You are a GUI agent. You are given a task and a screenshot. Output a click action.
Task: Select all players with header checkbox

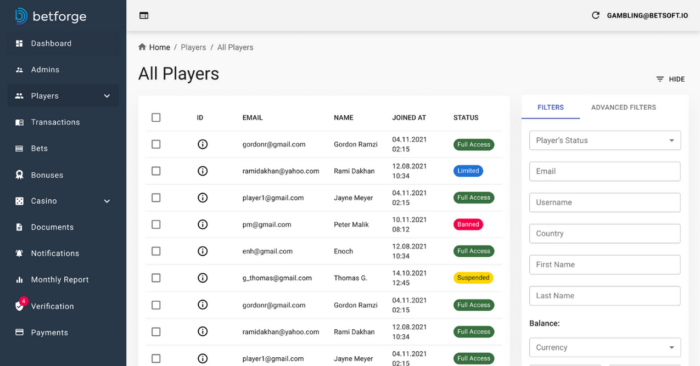coord(156,117)
